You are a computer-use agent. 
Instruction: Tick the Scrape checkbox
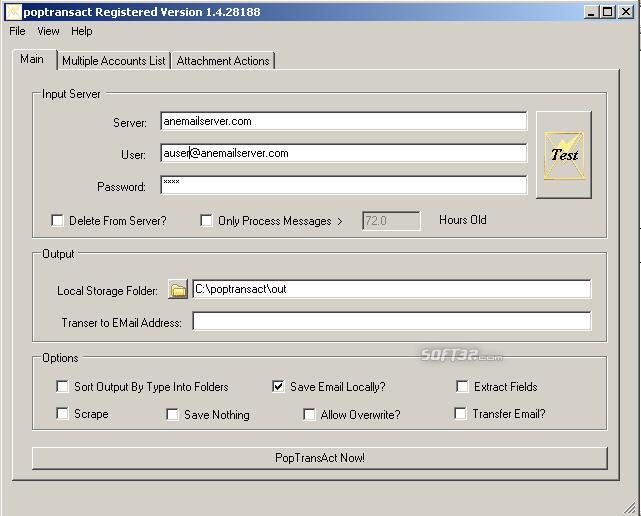click(x=63, y=413)
